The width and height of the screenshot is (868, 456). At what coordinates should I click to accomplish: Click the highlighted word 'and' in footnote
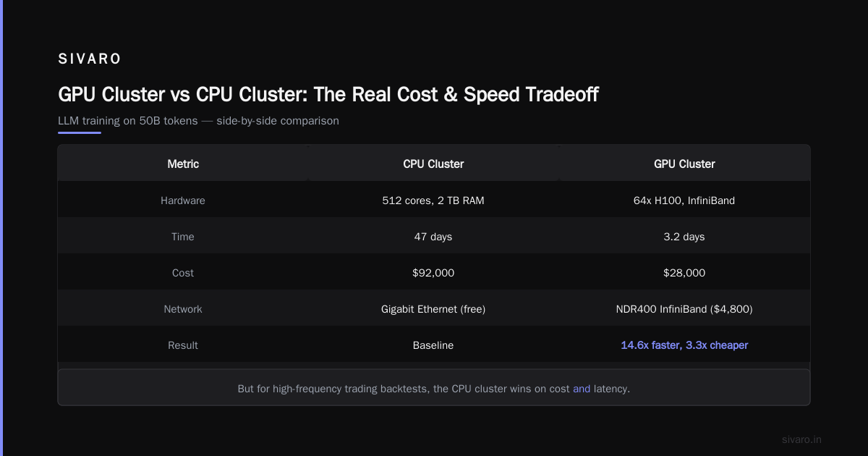click(x=582, y=389)
